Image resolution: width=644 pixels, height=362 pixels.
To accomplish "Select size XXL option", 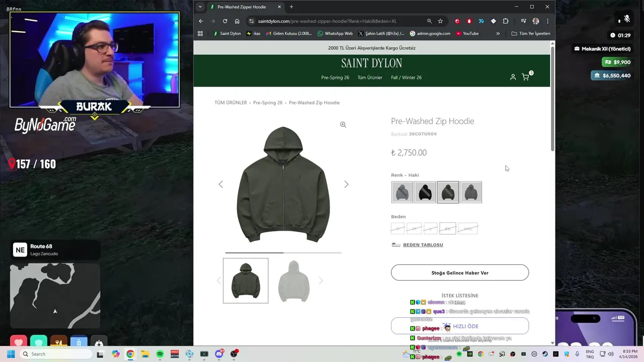I will tap(468, 229).
